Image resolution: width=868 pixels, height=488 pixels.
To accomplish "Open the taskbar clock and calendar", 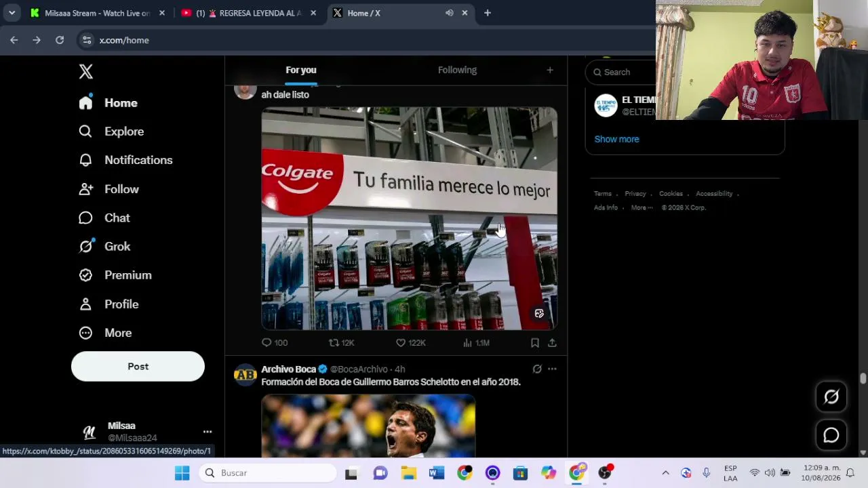I will [x=821, y=473].
